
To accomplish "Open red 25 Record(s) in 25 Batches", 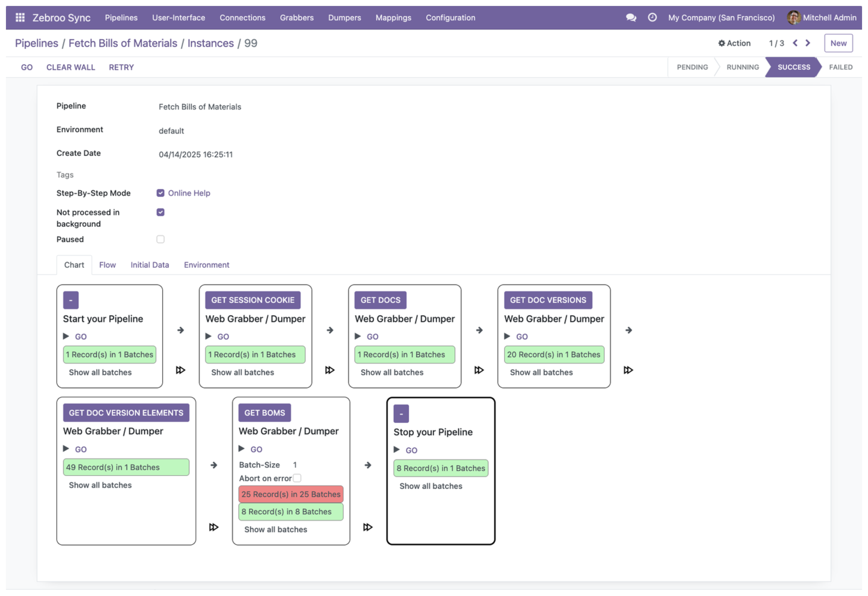I will [x=291, y=494].
